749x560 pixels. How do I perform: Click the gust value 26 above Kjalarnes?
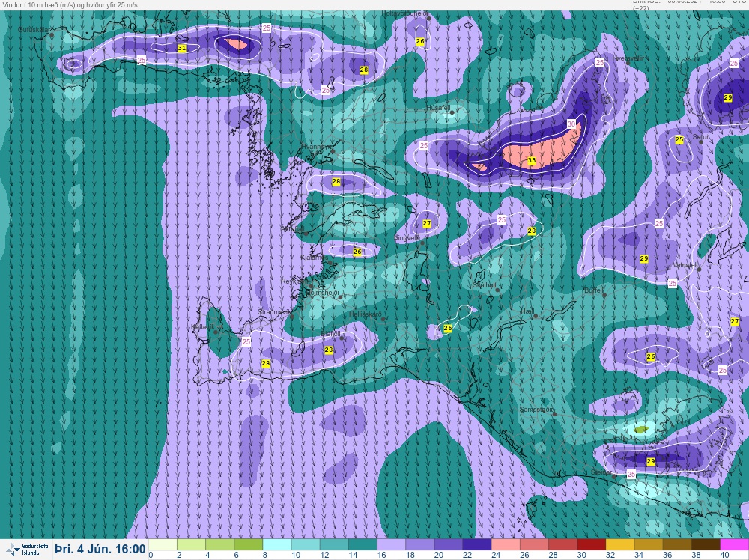tap(357, 252)
